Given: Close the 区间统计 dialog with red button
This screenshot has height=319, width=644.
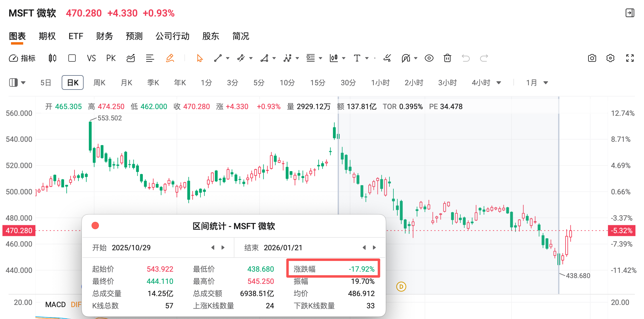Looking at the screenshot, I should click(x=95, y=226).
